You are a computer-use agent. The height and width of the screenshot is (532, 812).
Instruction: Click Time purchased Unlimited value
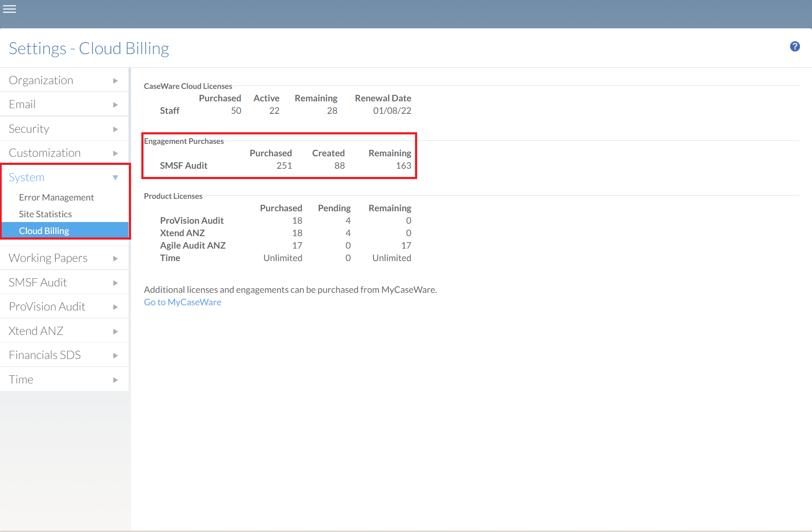[x=283, y=258]
